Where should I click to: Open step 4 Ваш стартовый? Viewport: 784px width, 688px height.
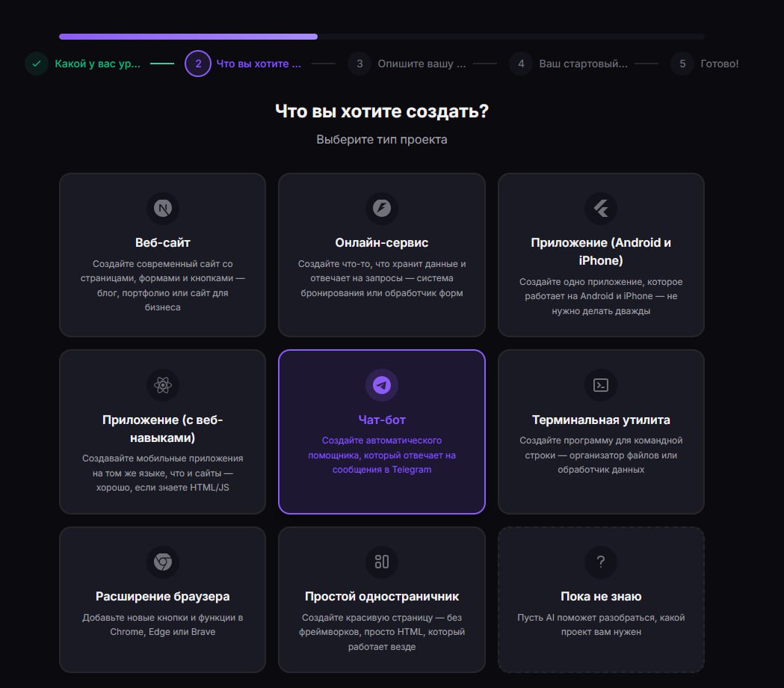pyautogui.click(x=583, y=64)
